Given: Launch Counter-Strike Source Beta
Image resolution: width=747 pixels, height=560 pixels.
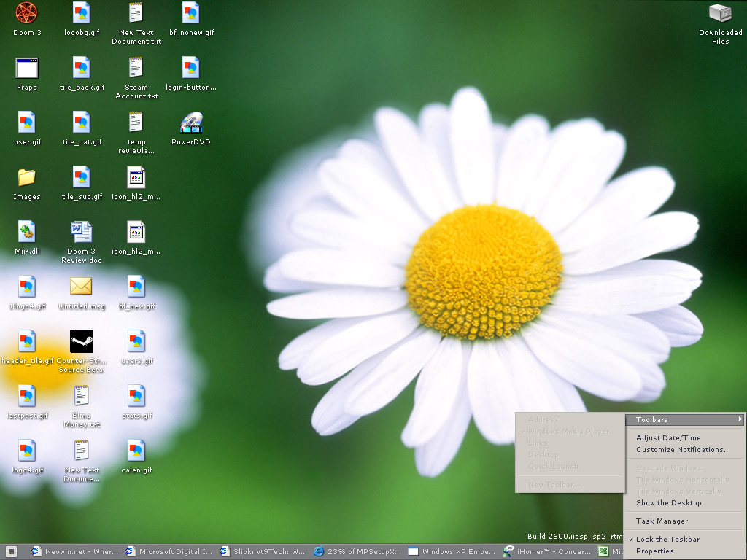Looking at the screenshot, I should pos(82,343).
